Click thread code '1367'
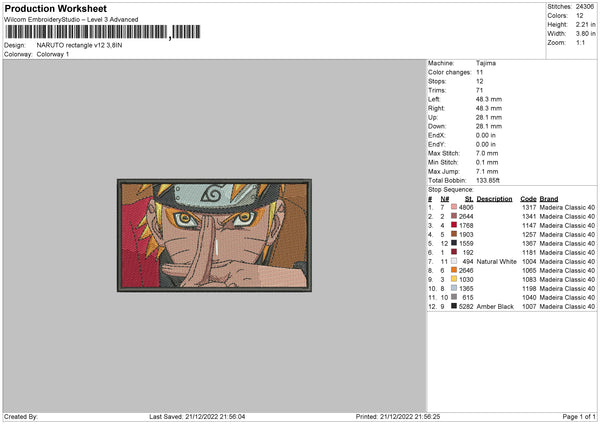The image size is (600, 424). click(529, 243)
